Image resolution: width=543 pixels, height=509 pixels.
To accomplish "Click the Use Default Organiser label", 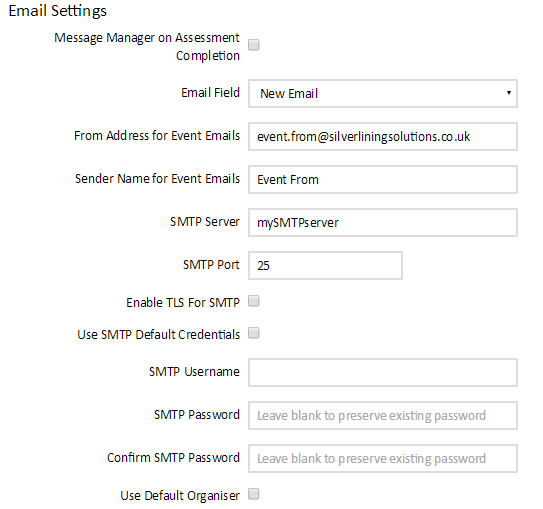I will coord(180,496).
